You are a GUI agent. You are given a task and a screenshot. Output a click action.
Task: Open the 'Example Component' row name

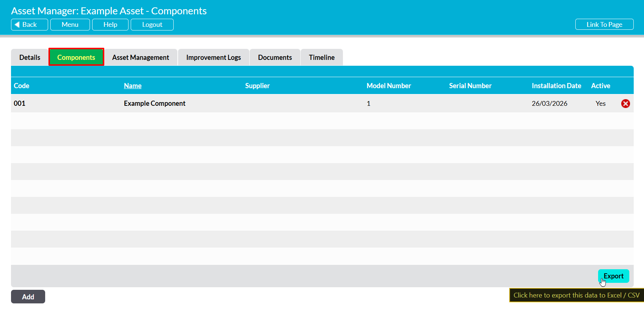click(x=155, y=104)
